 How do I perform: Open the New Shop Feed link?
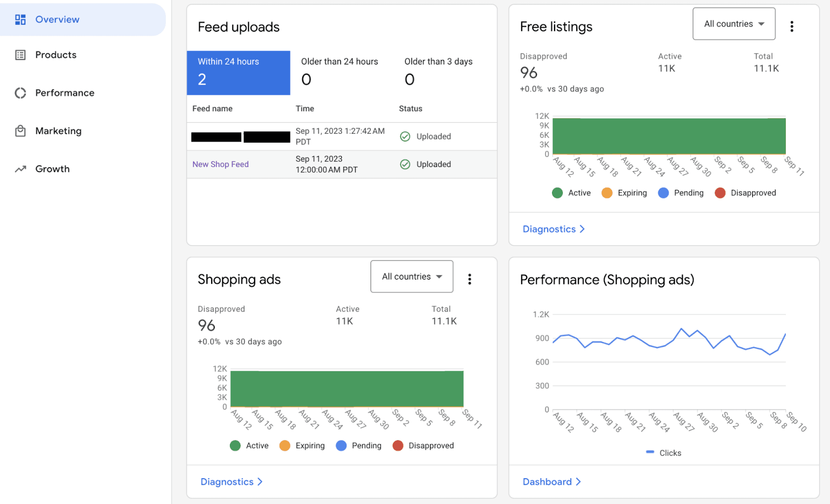(x=220, y=164)
